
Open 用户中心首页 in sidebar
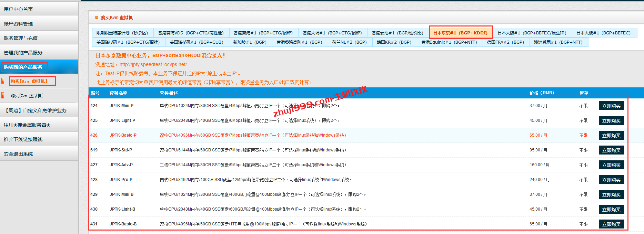click(x=39, y=9)
